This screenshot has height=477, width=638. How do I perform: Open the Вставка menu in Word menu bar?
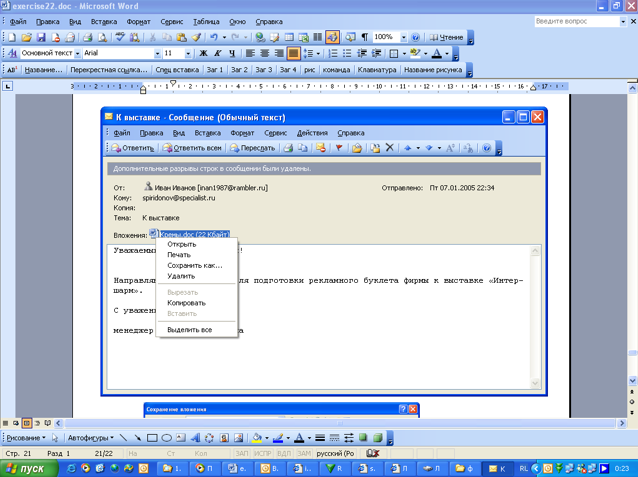point(104,22)
